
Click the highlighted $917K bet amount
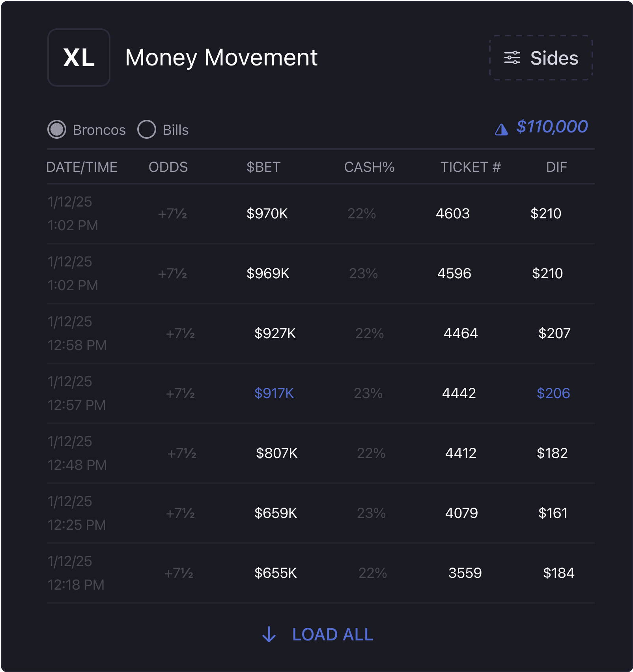pos(274,393)
